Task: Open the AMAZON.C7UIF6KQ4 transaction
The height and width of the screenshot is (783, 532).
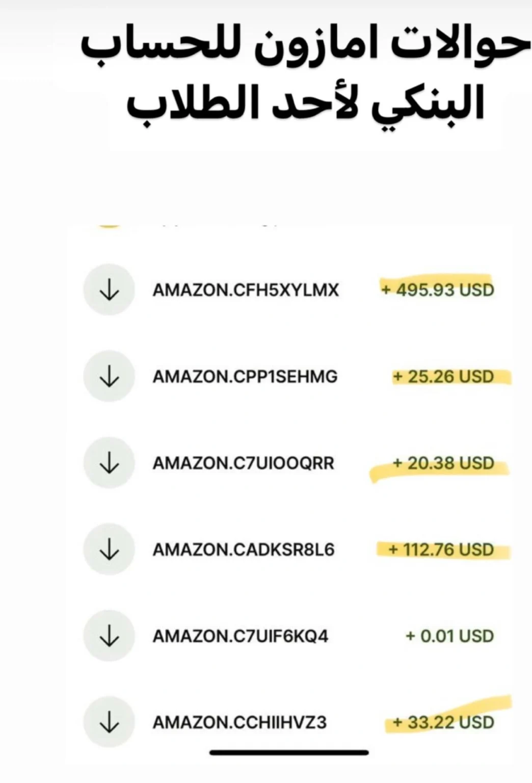Action: pyautogui.click(x=241, y=636)
